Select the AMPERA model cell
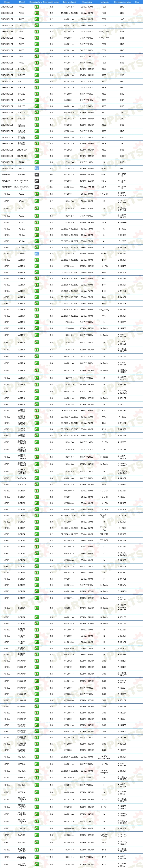 (22, 254)
